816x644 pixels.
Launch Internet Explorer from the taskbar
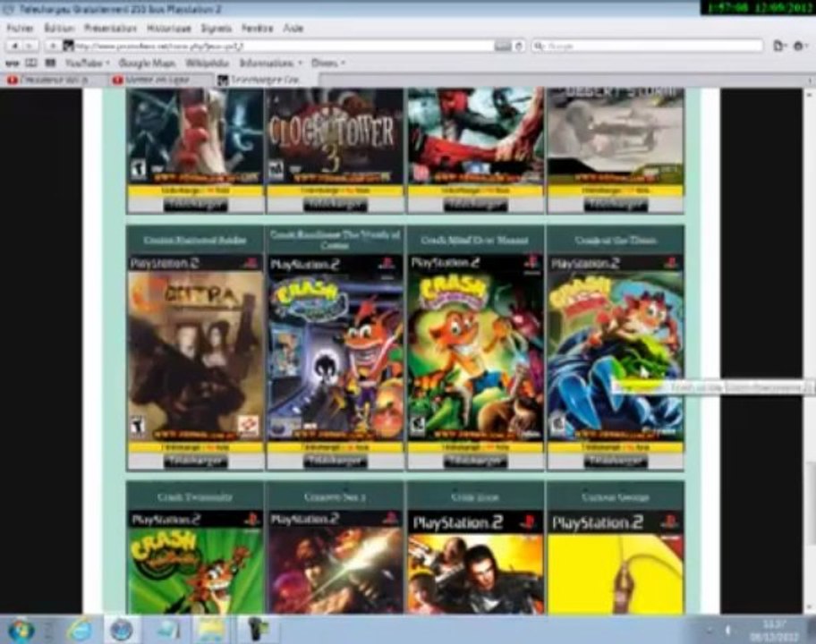pyautogui.click(x=79, y=630)
